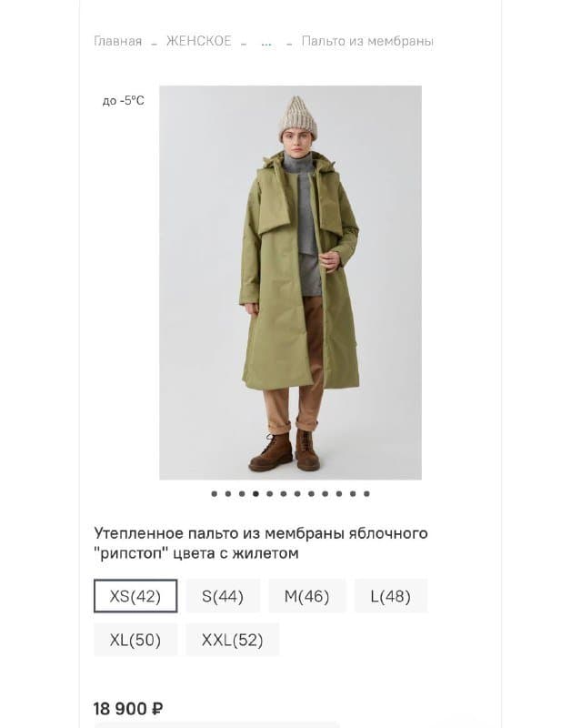
Task: Choose size XL(50)
Action: click(135, 640)
